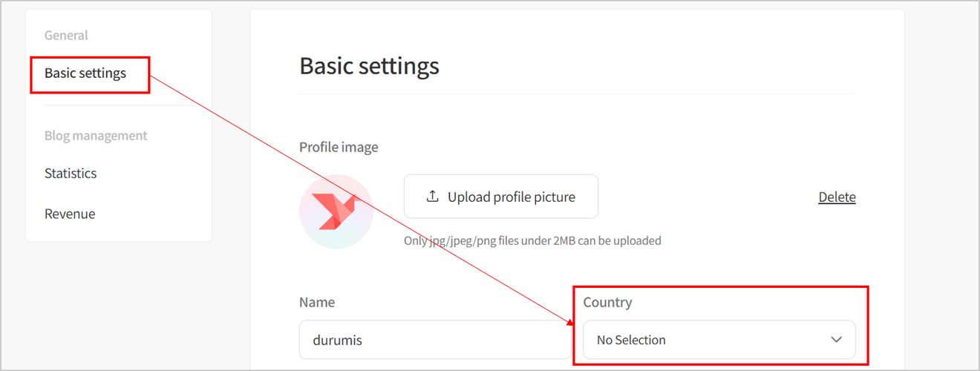The width and height of the screenshot is (980, 371).
Task: Click the Delete link
Action: [x=837, y=197]
